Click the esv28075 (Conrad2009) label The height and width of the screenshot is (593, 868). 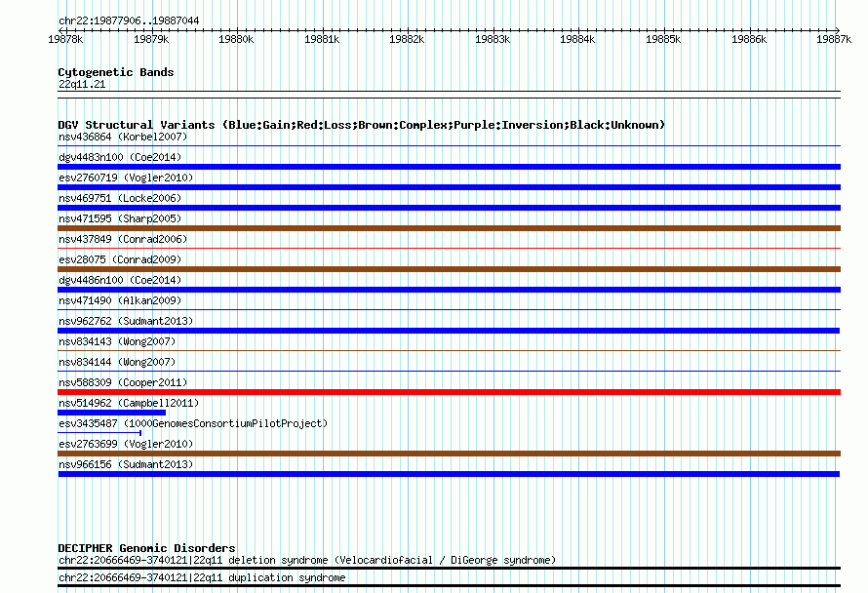coord(120,259)
